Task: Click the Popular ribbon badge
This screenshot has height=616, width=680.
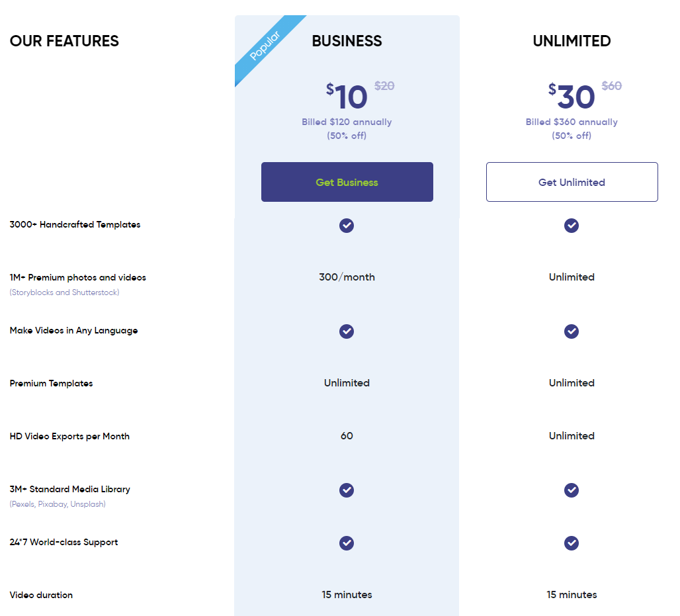Action: point(265,46)
